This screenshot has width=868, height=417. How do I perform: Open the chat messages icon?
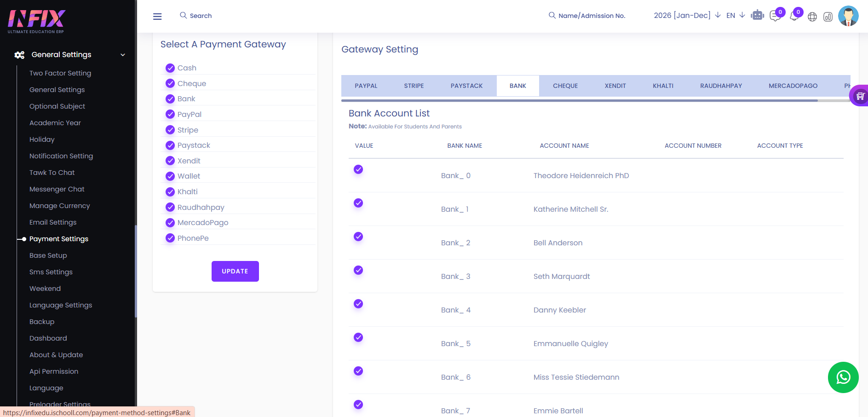(x=775, y=16)
